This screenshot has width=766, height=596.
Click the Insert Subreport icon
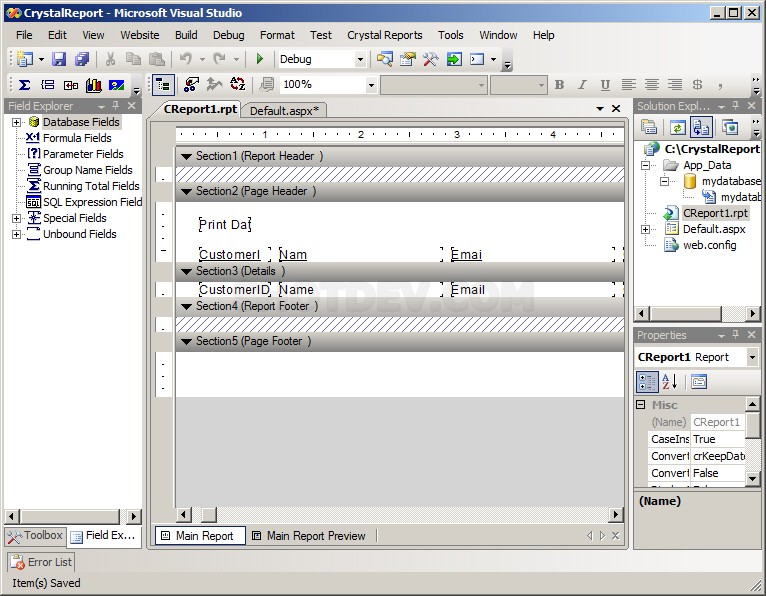coord(71,85)
